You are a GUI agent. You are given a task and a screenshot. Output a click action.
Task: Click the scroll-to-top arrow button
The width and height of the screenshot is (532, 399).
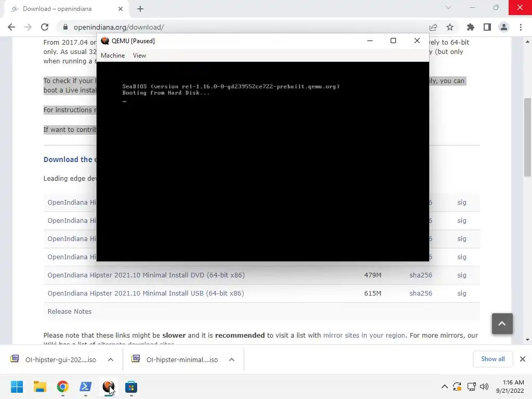pyautogui.click(x=502, y=324)
